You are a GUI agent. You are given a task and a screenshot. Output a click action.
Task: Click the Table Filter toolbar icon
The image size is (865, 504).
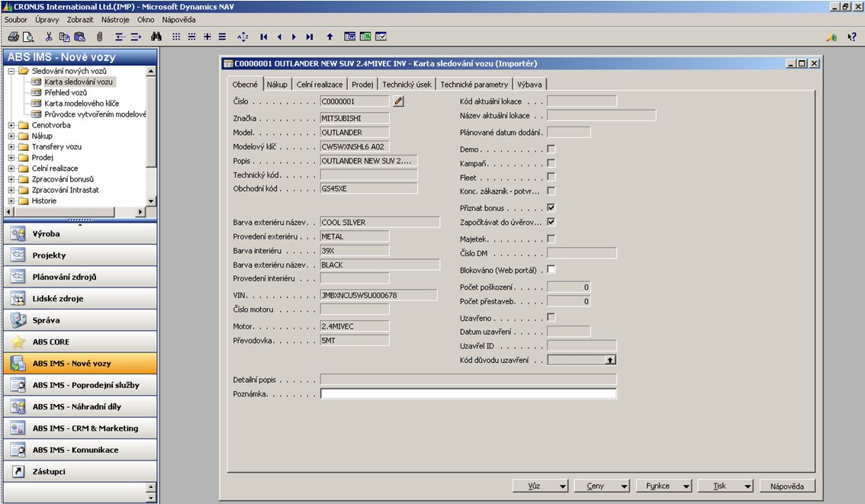(x=191, y=37)
